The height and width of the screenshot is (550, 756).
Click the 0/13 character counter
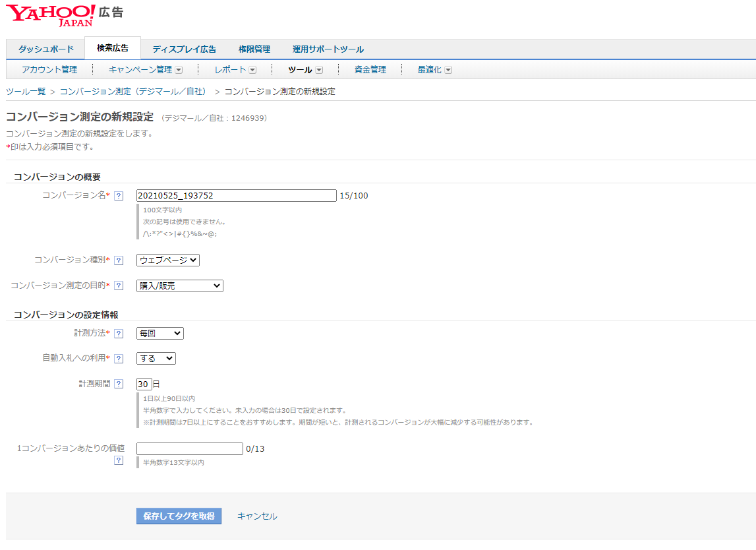tap(255, 449)
